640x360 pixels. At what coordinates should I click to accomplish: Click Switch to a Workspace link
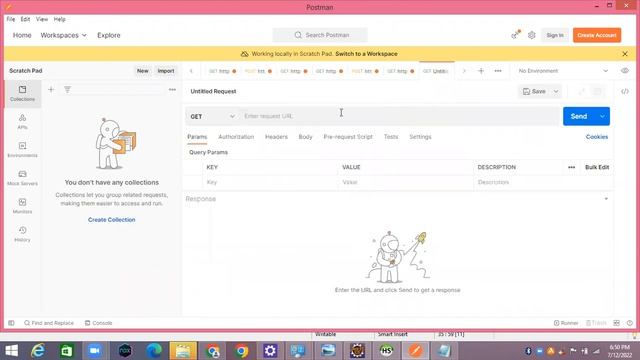(366, 54)
